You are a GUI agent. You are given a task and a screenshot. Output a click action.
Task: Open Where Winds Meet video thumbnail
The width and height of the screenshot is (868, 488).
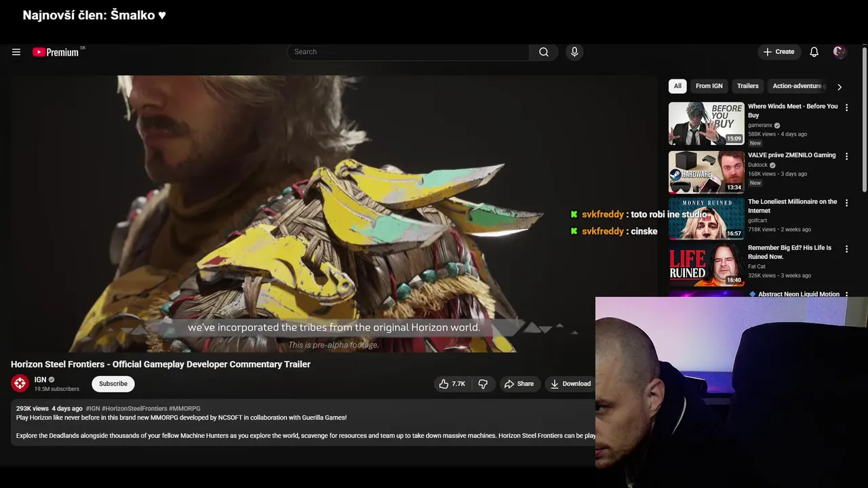point(707,123)
